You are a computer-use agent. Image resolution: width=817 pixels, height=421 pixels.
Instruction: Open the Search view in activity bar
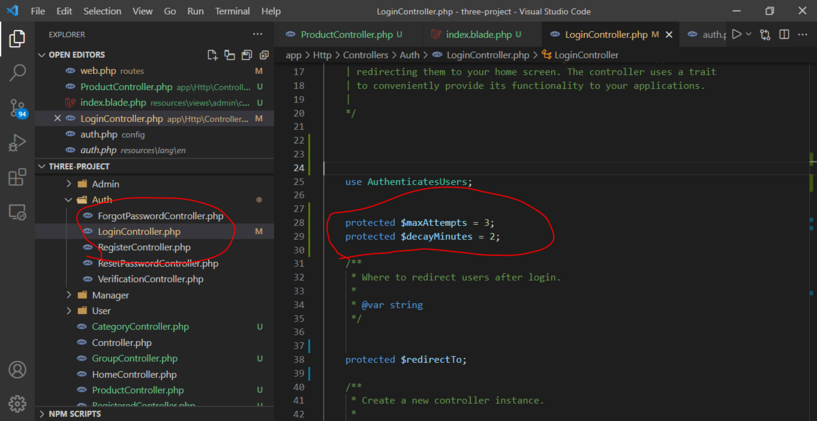click(x=17, y=73)
